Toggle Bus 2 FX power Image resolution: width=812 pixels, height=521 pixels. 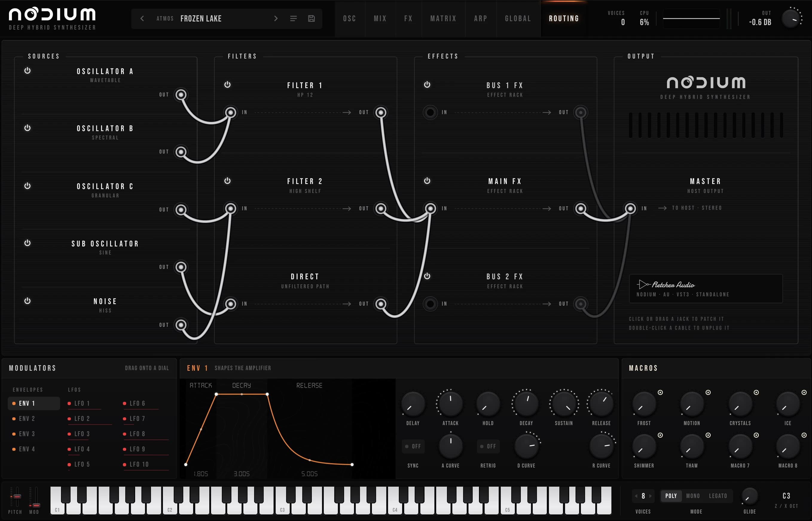tap(427, 276)
